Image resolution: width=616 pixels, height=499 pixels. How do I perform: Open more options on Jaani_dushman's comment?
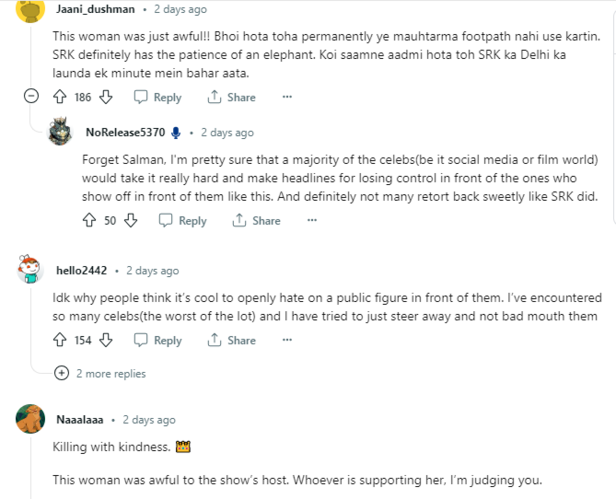[x=287, y=97]
